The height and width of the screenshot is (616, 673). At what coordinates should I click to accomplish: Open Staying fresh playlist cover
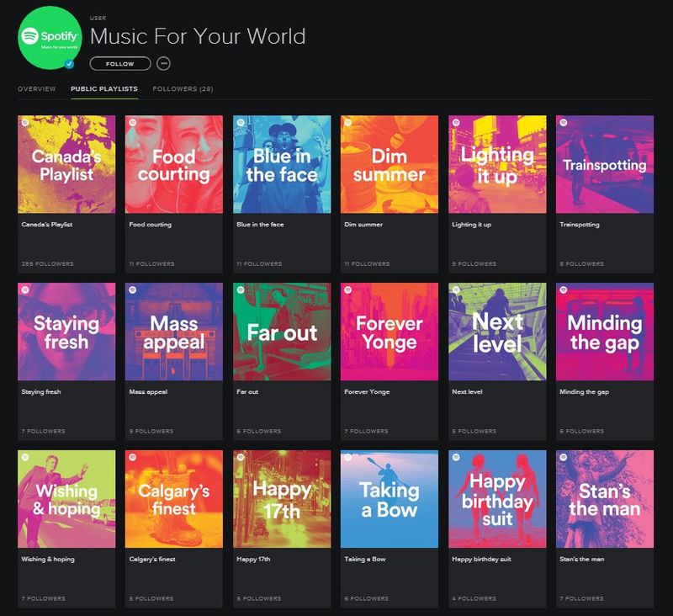point(66,332)
